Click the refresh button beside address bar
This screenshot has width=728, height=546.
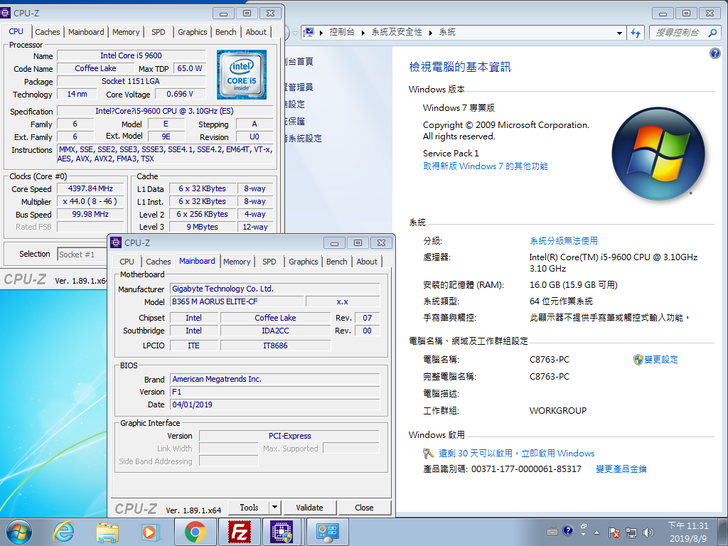[636, 33]
